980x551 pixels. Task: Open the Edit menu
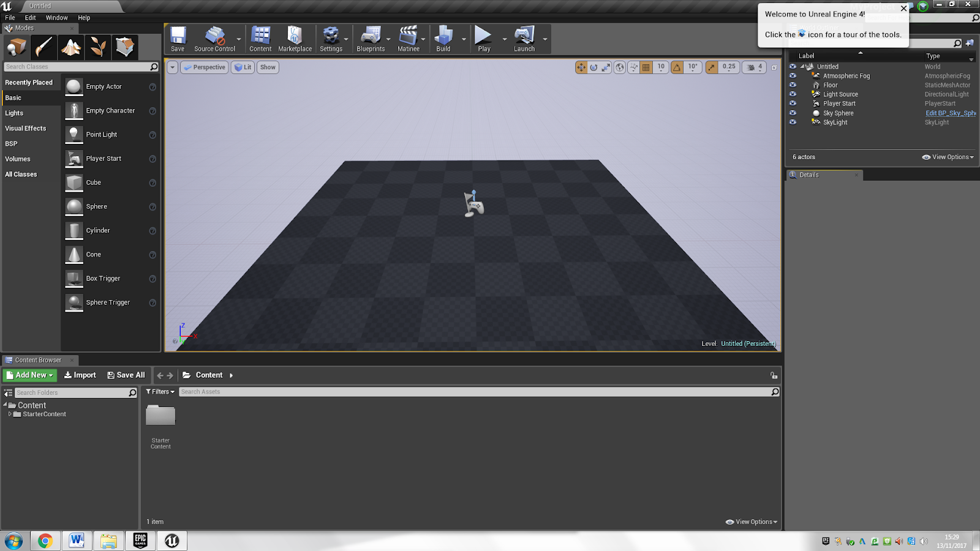[30, 18]
